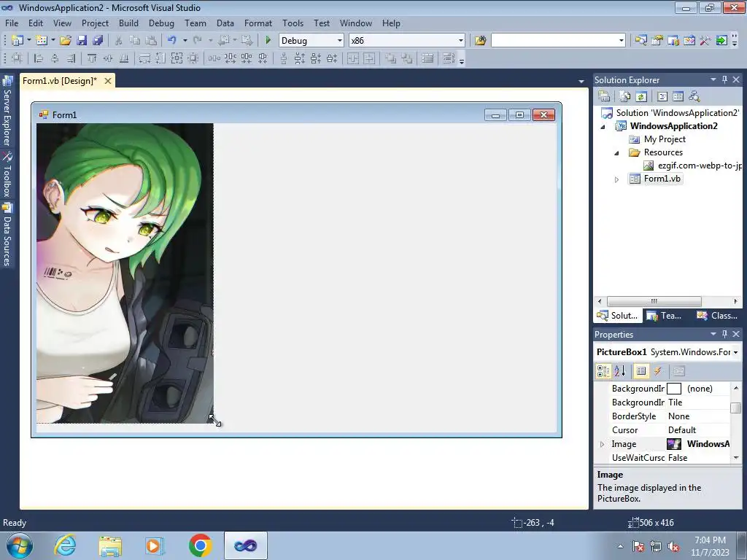This screenshot has width=747, height=560.
Task: Click the Undo arrow icon
Action: (172, 41)
